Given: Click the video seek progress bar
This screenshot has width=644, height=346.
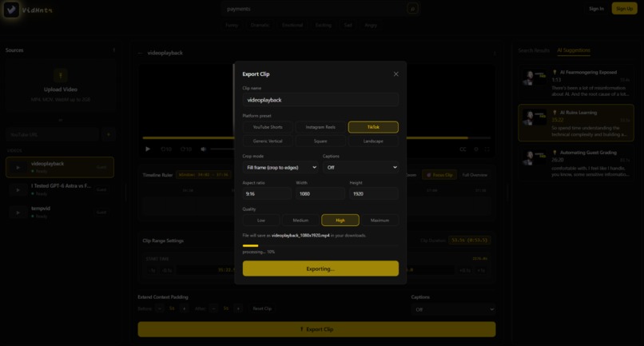Looking at the screenshot, I should 316,137.
